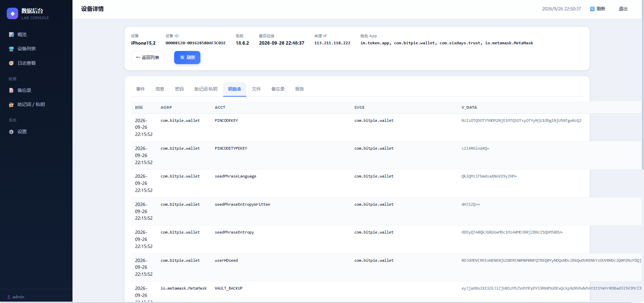Click the c2l4RGlnaXQ= data value
This screenshot has height=303, width=644.
(x=475, y=148)
